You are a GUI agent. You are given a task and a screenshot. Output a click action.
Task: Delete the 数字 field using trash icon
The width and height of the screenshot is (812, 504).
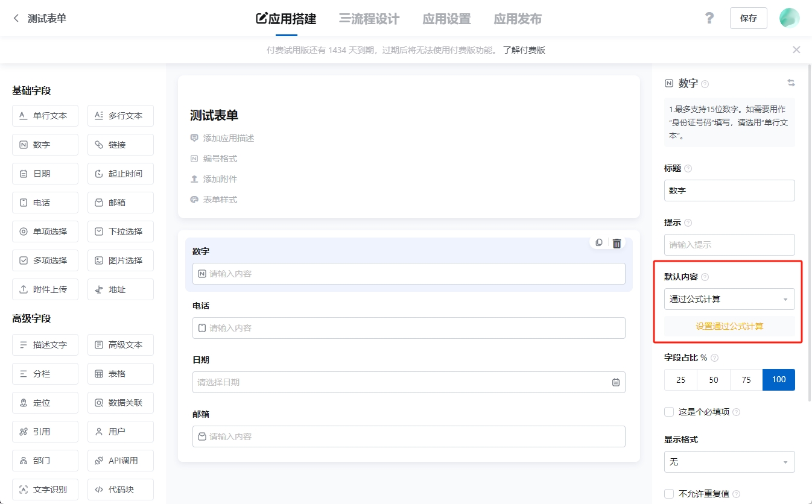616,243
